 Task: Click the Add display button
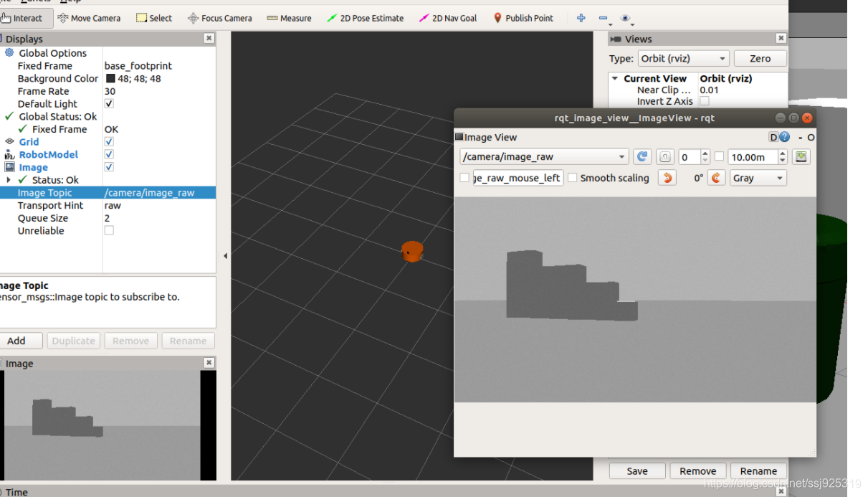19,341
